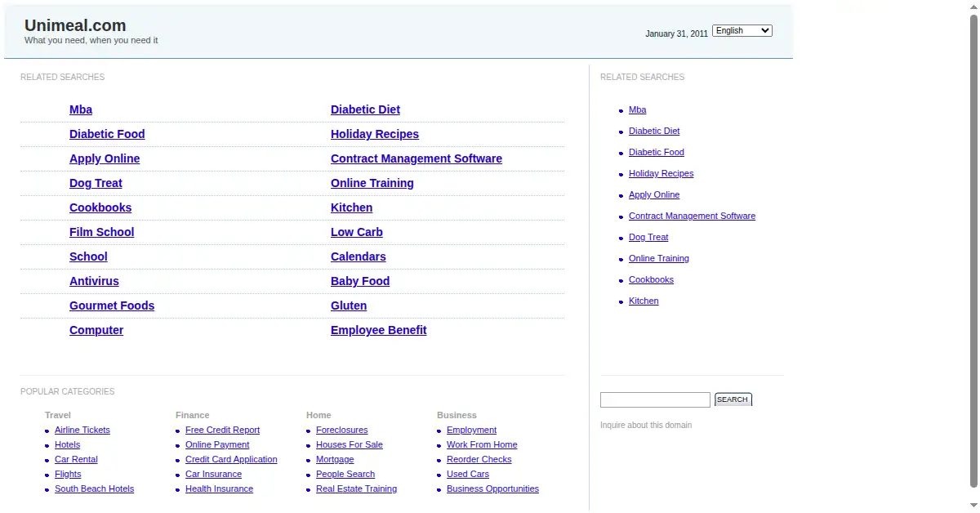Open the sidebar Apply Online link
Viewport: 980px width, 513px height.
pyautogui.click(x=654, y=194)
